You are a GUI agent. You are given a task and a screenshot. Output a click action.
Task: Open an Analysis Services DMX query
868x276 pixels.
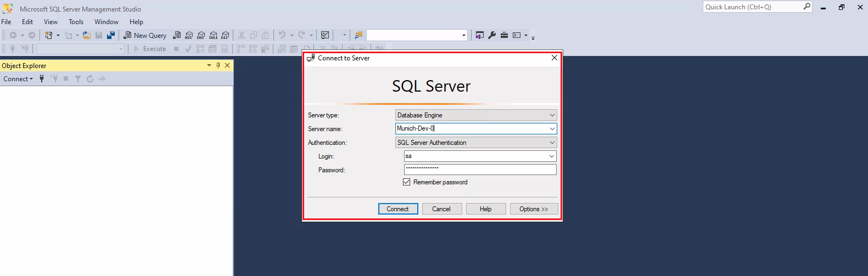[x=201, y=35]
